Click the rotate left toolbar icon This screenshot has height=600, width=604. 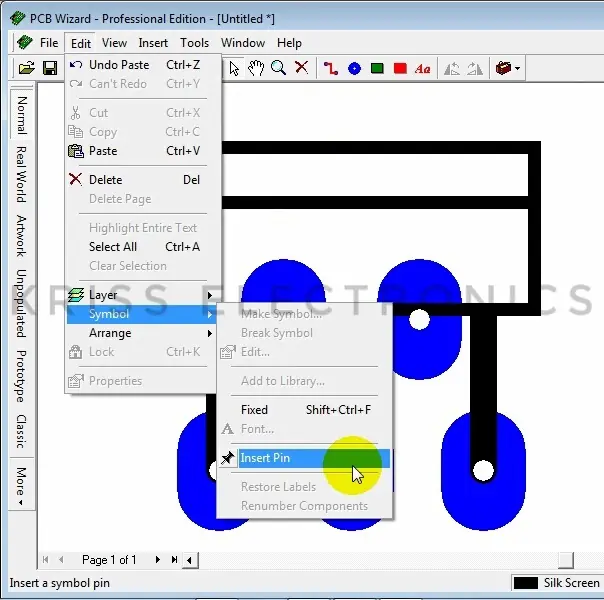click(x=451, y=69)
